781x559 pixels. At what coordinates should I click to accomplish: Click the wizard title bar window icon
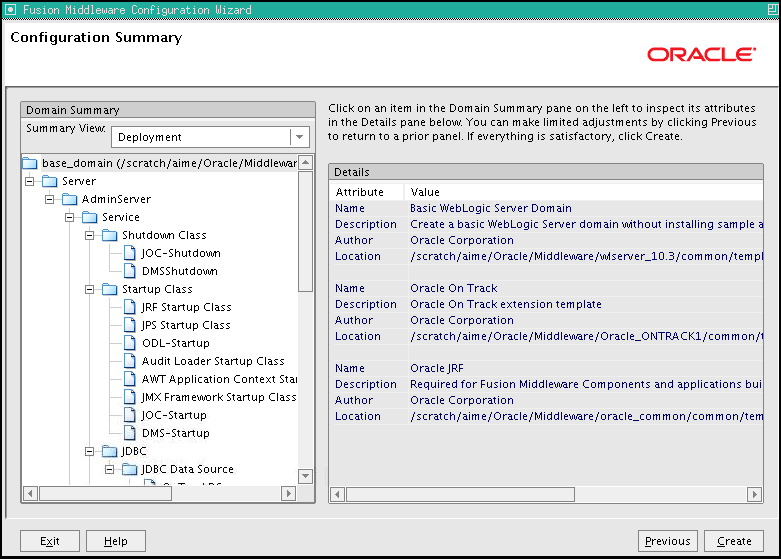click(x=10, y=9)
